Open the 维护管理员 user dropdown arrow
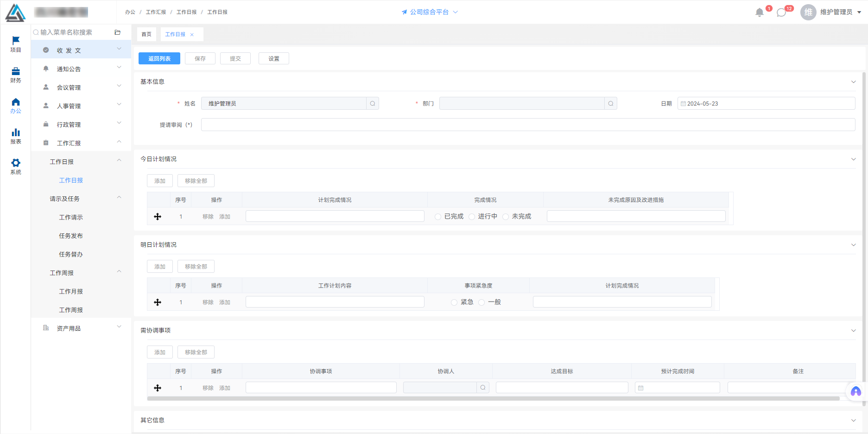The width and height of the screenshot is (868, 434). [859, 13]
